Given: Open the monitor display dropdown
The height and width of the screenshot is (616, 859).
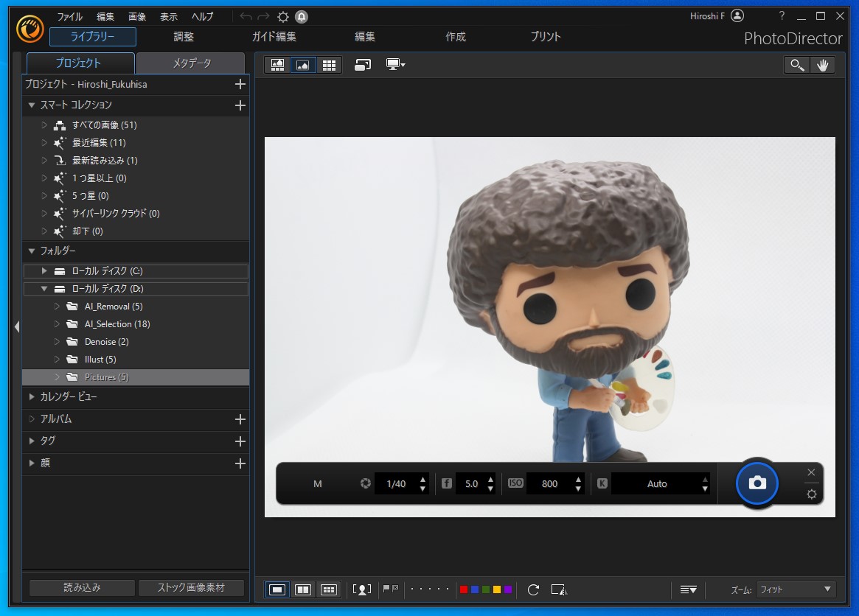Looking at the screenshot, I should pos(395,65).
